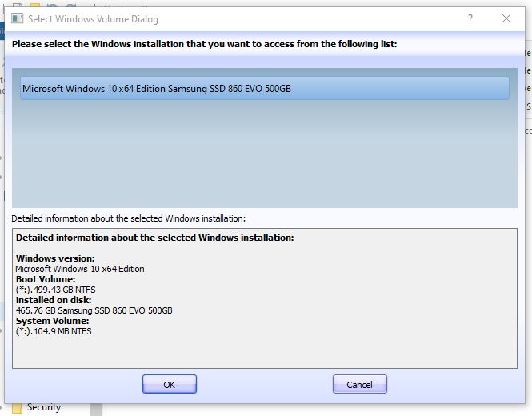Click the question mark help button
Screen dimensions: 532x416
(x=470, y=18)
